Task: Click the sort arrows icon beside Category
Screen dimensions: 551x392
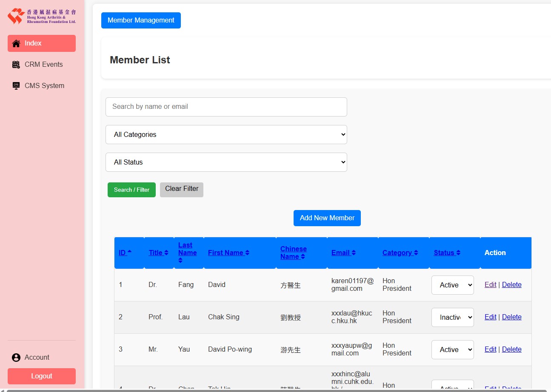Action: (x=416, y=253)
